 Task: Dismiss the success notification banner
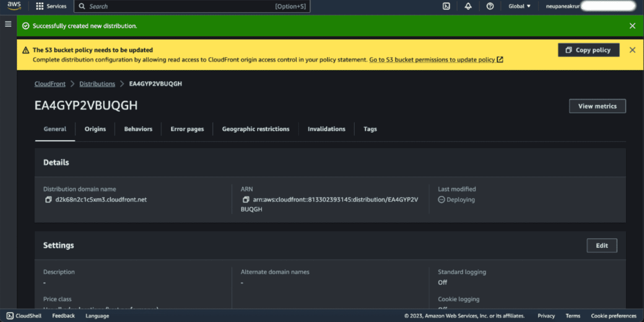click(632, 26)
